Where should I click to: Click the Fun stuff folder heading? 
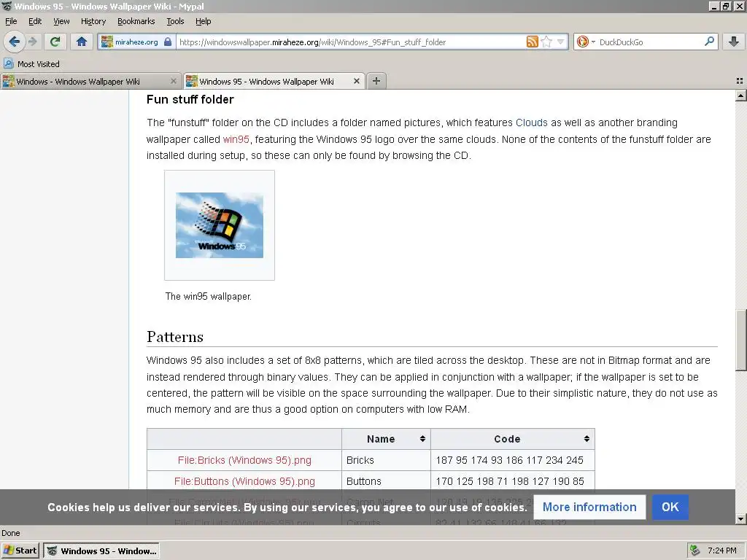[x=190, y=99]
